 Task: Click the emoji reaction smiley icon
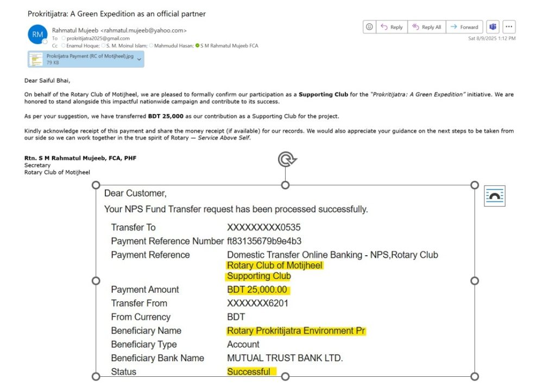click(369, 27)
